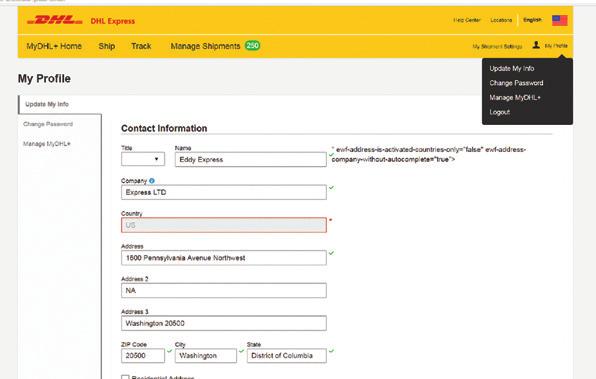Image resolution: width=596 pixels, height=379 pixels.
Task: Select Logout in dropdown menu
Action: pos(499,112)
